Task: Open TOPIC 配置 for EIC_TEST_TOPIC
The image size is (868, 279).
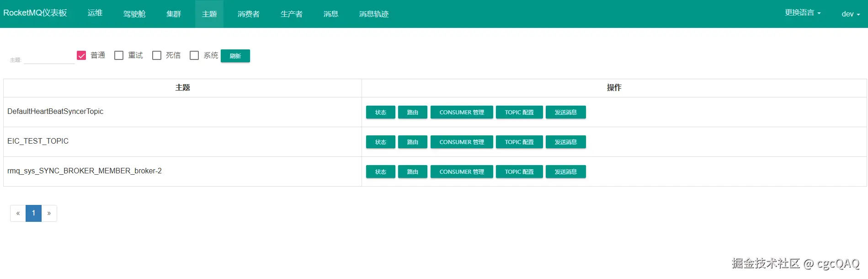Action: [519, 142]
